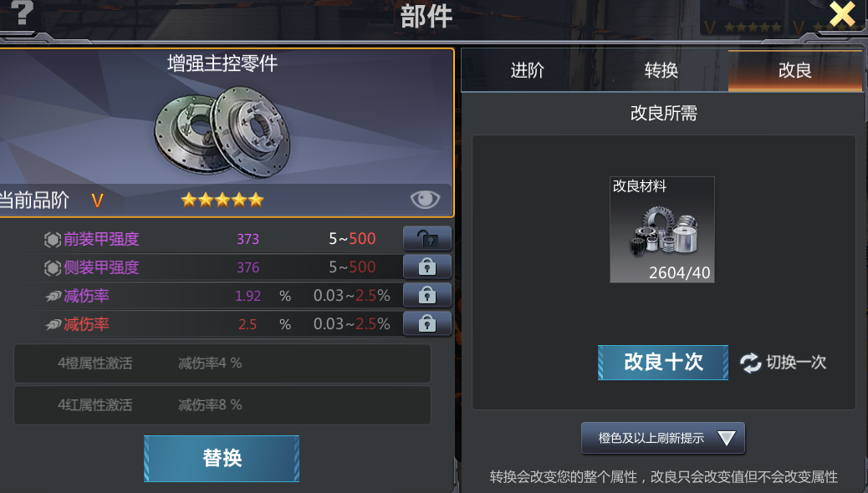Click the 4橙属性激活 bonus row
The width and height of the screenshot is (868, 493).
(222, 363)
